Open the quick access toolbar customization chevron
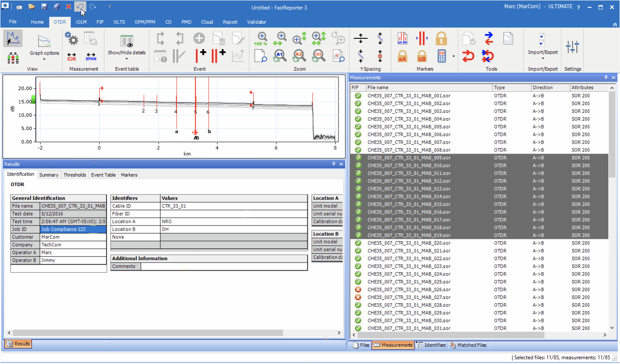620x364 pixels. (x=109, y=7)
